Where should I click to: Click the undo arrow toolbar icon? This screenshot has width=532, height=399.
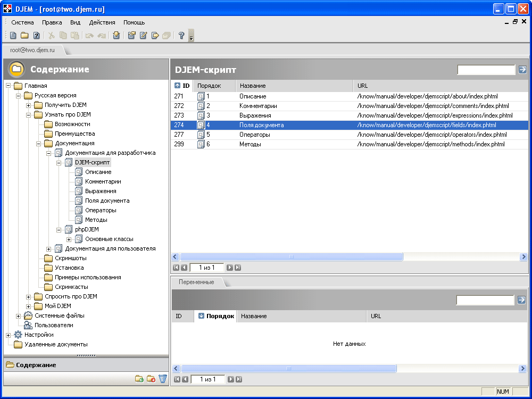[x=89, y=35]
